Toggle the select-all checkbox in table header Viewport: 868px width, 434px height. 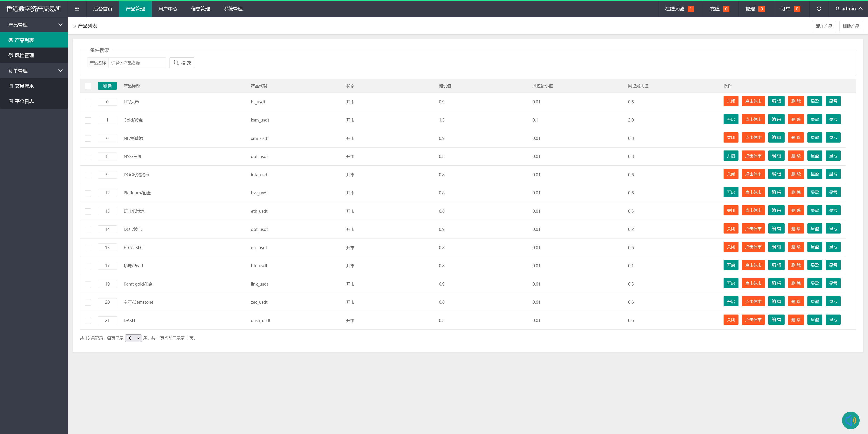point(88,86)
